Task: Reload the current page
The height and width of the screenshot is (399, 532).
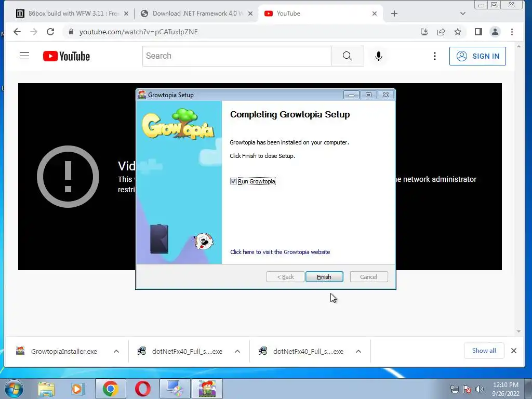Action: (x=50, y=32)
